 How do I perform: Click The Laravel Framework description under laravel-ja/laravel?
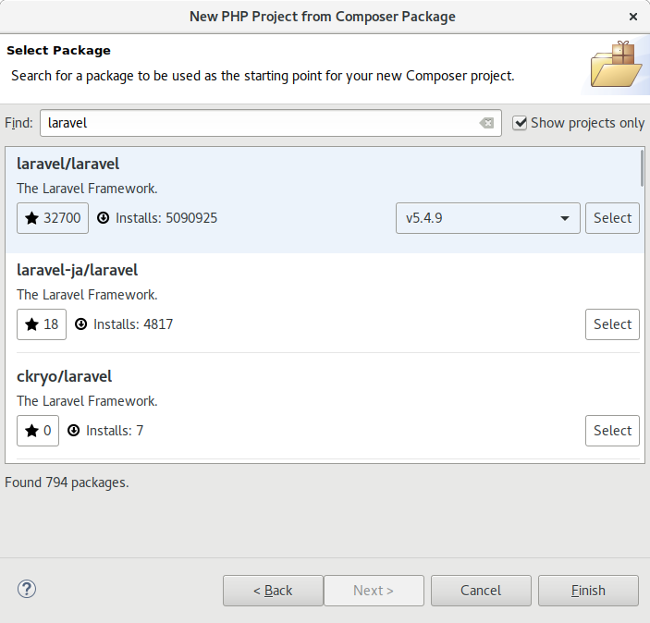point(87,295)
